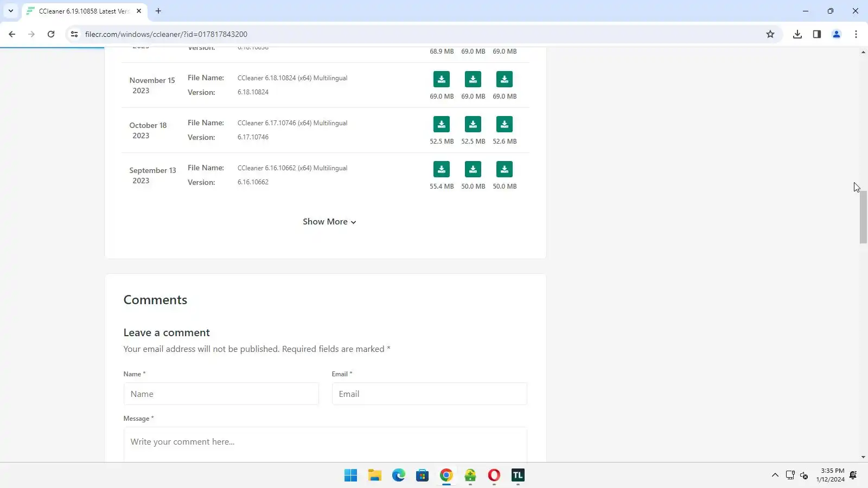
Task: Focus the Email input field
Action: 430,394
